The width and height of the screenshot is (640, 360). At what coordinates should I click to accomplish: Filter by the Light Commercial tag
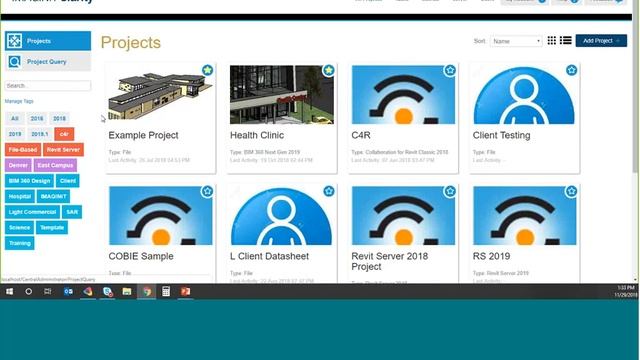tap(32, 212)
